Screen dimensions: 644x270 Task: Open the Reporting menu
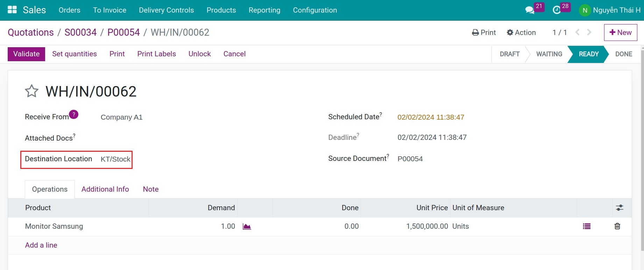pyautogui.click(x=264, y=10)
